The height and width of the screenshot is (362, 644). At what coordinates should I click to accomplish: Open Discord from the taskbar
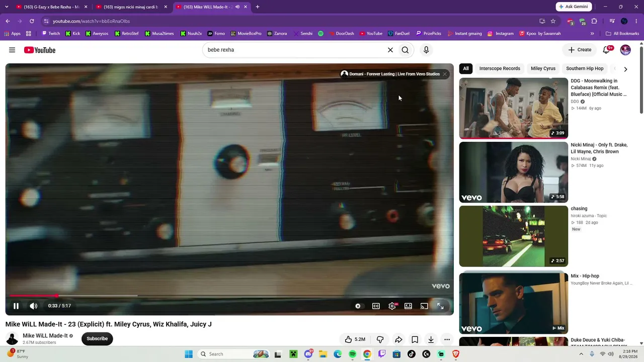point(308,354)
